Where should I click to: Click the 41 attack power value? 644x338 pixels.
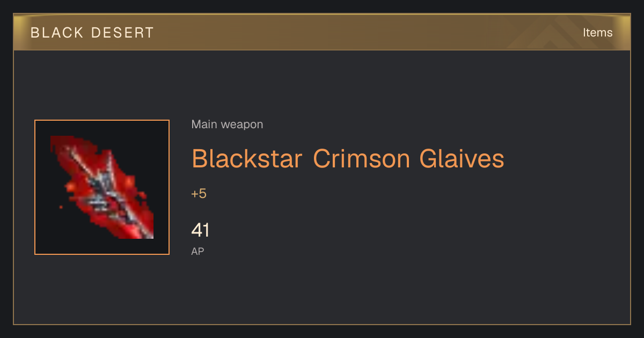coord(200,231)
